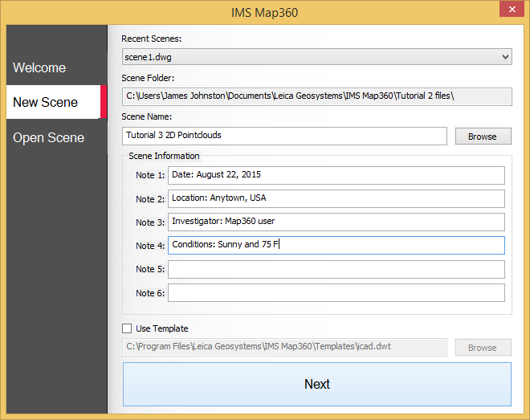Click the Note 3 investigator field
The height and width of the screenshot is (420, 530).
click(336, 222)
